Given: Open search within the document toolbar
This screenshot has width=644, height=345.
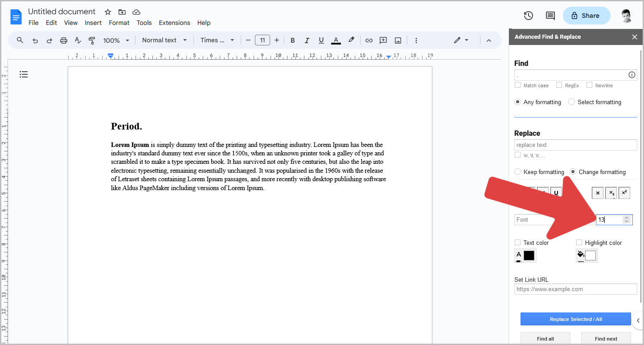Looking at the screenshot, I should tap(20, 40).
